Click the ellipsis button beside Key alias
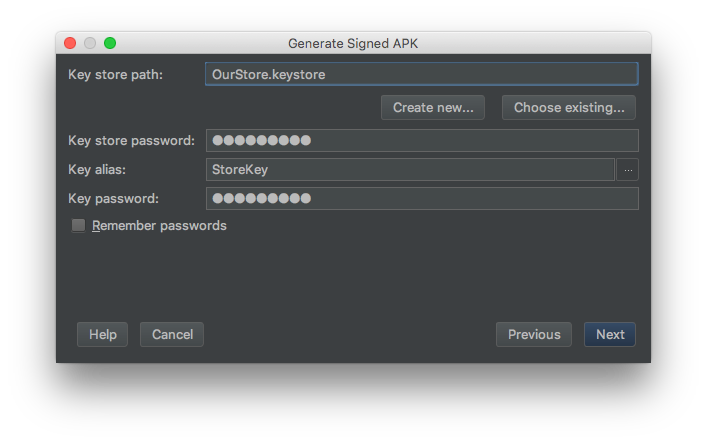The width and height of the screenshot is (707, 443). 627,170
